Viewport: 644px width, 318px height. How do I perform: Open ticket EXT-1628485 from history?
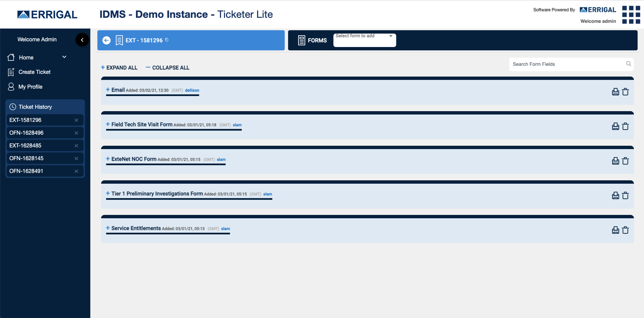point(26,145)
